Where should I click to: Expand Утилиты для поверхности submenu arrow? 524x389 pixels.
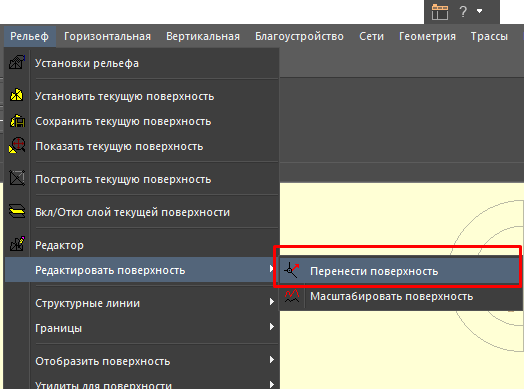pyautogui.click(x=272, y=385)
